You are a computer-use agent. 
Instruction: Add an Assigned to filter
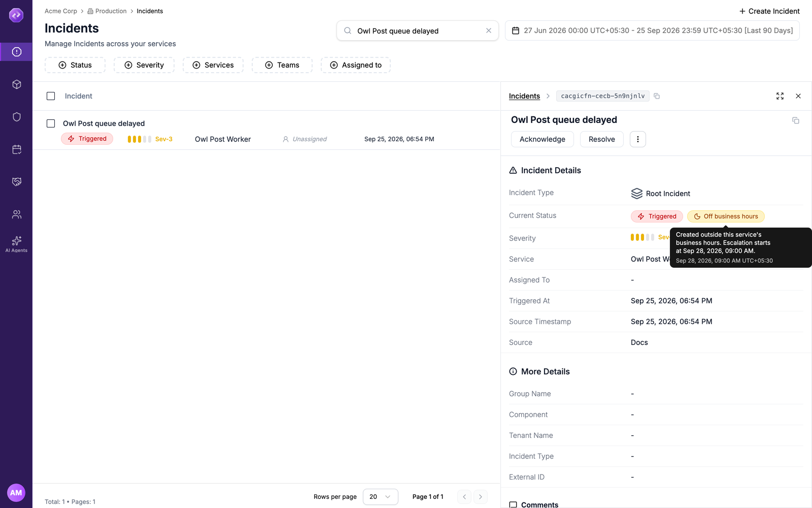[x=356, y=65]
